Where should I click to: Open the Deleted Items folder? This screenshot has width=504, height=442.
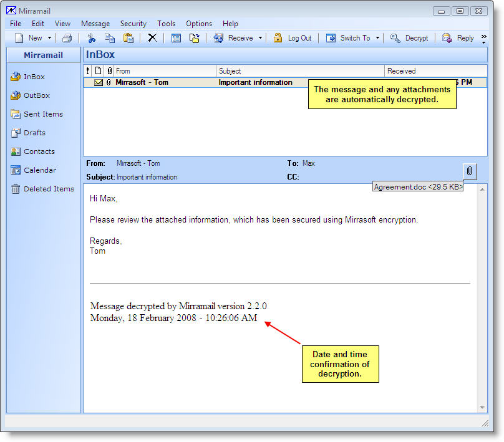pos(42,188)
